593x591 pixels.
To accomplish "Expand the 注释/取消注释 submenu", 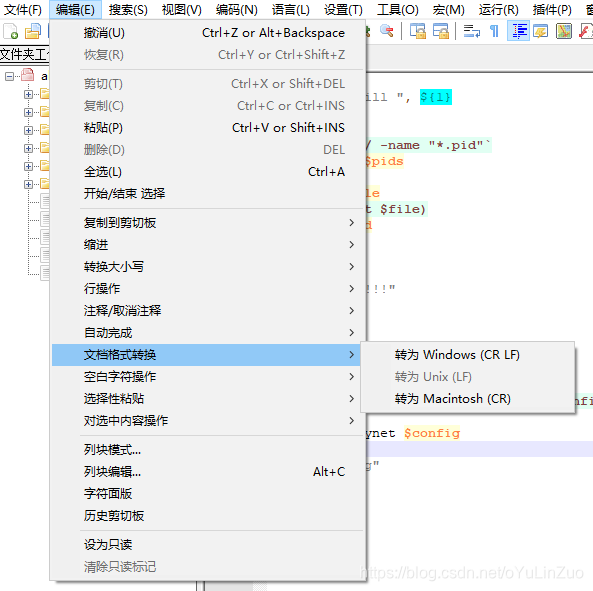I will point(207,310).
